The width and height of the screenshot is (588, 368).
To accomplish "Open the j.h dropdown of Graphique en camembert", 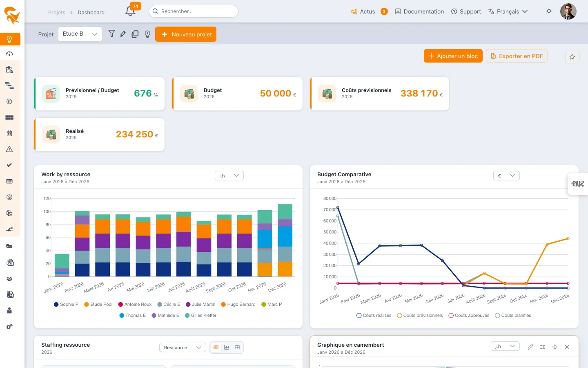I will point(505,346).
